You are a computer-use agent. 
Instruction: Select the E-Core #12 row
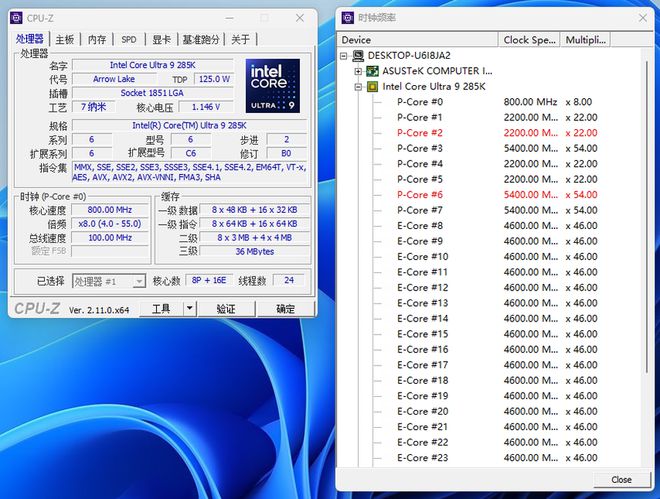[x=497, y=288]
